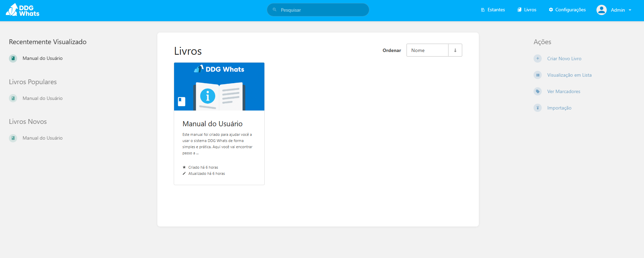The width and height of the screenshot is (644, 258).
Task: Click the tag icon for Ver Marcadores
Action: (538, 91)
